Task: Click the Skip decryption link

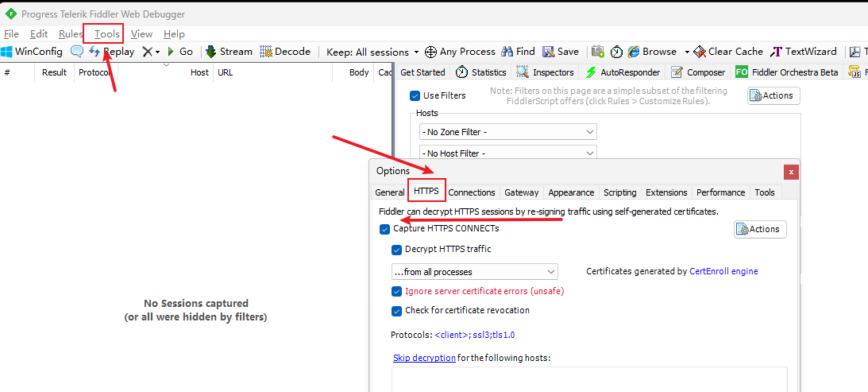Action: click(x=424, y=358)
